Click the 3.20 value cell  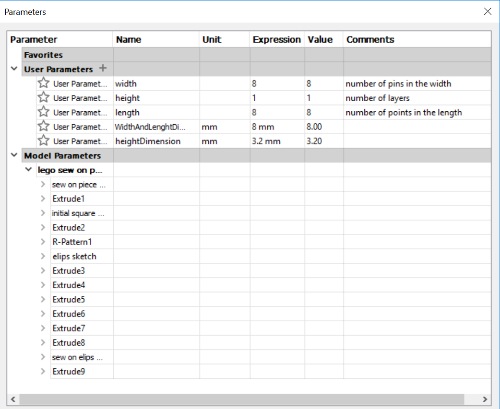[x=324, y=141]
